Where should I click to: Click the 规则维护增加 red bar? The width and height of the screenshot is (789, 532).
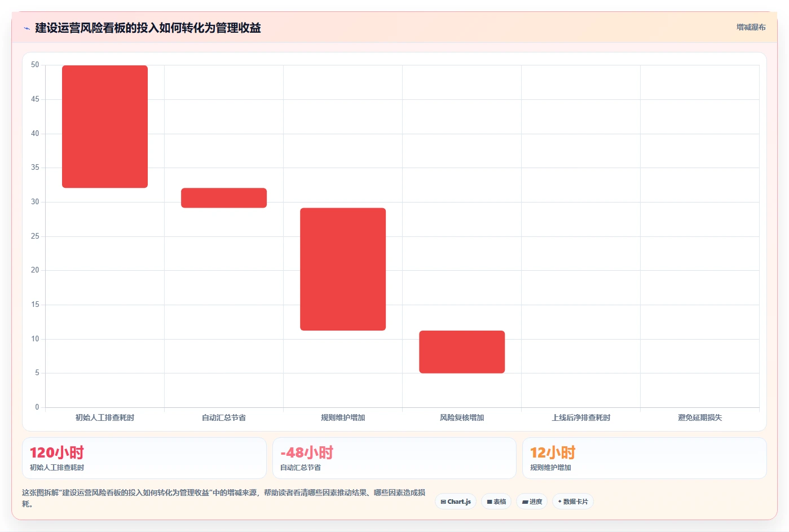click(343, 269)
